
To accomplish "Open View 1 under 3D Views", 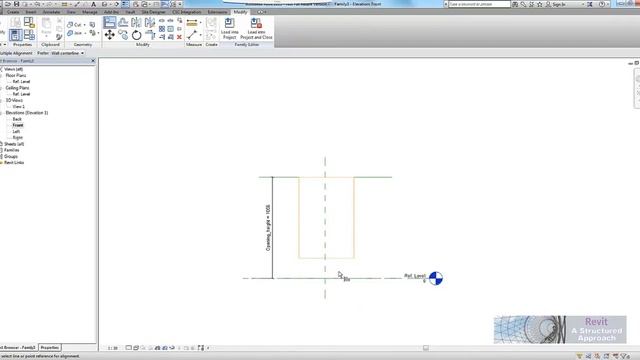I will [18, 107].
